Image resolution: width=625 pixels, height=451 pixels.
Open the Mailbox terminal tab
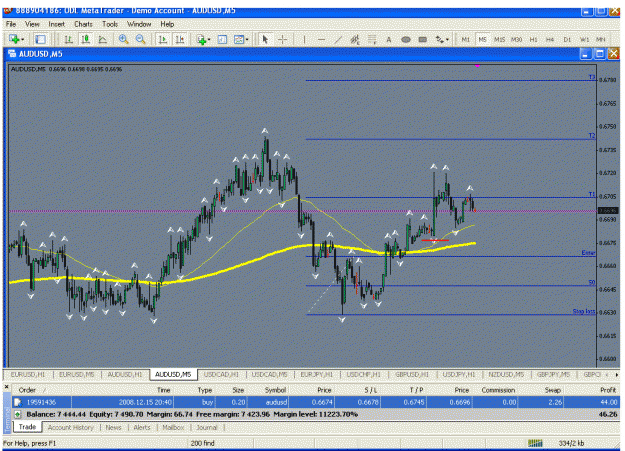[x=173, y=427]
